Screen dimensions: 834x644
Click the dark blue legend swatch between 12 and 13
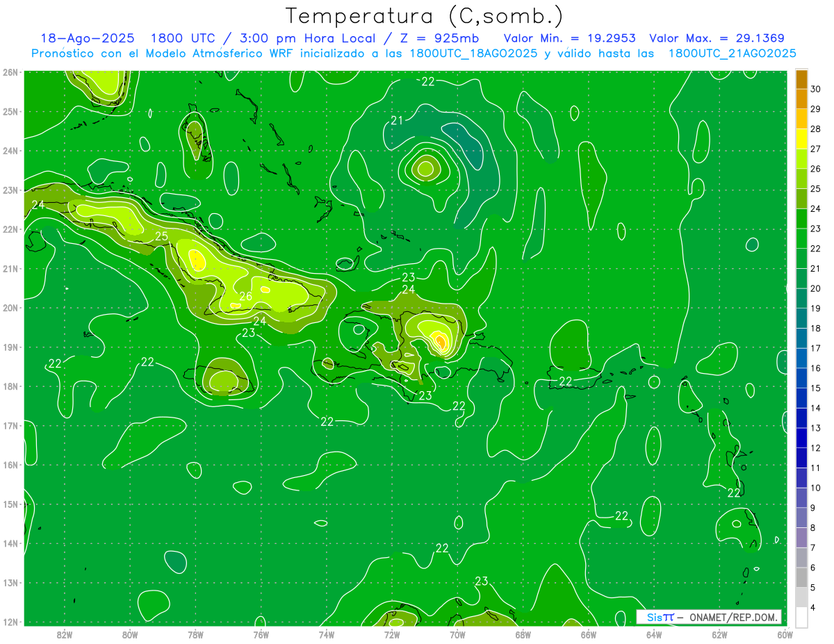[802, 438]
